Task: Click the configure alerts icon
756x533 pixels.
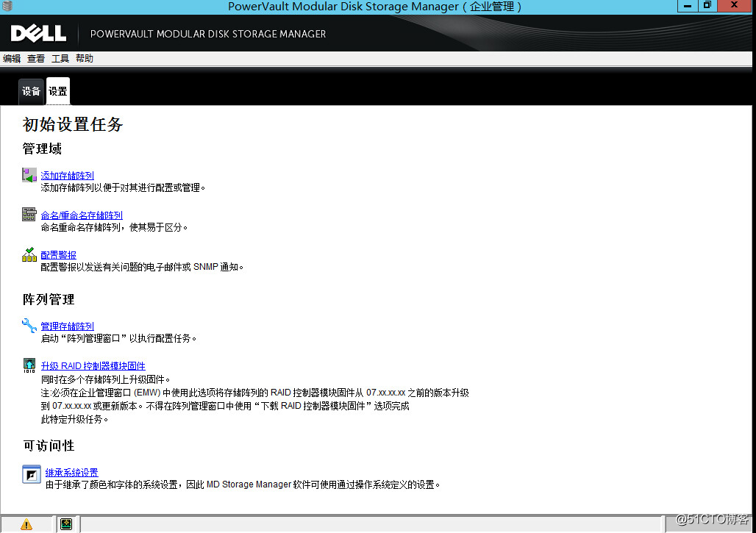Action: pos(29,254)
